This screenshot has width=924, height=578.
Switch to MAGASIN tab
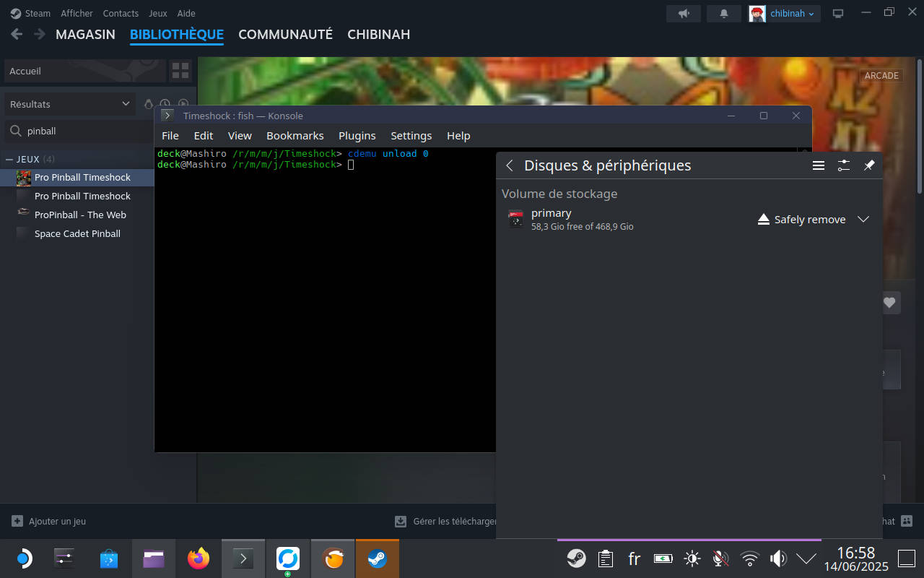coord(85,34)
